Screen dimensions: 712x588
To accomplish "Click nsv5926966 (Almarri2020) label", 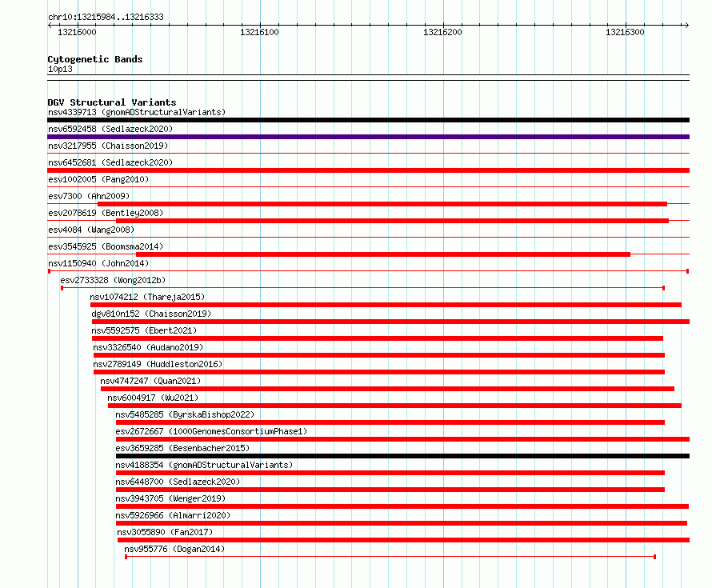I will 173,515.
